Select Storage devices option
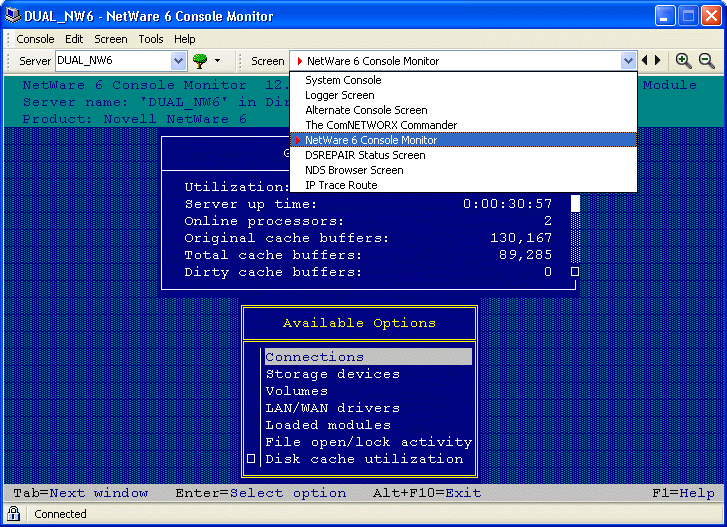 368,374
